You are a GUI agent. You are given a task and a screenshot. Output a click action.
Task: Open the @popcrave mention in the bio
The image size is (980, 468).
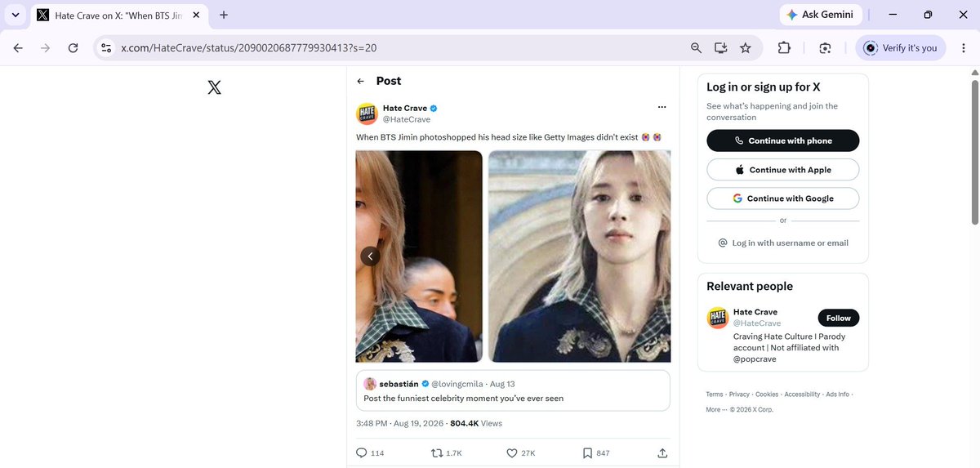(x=755, y=359)
